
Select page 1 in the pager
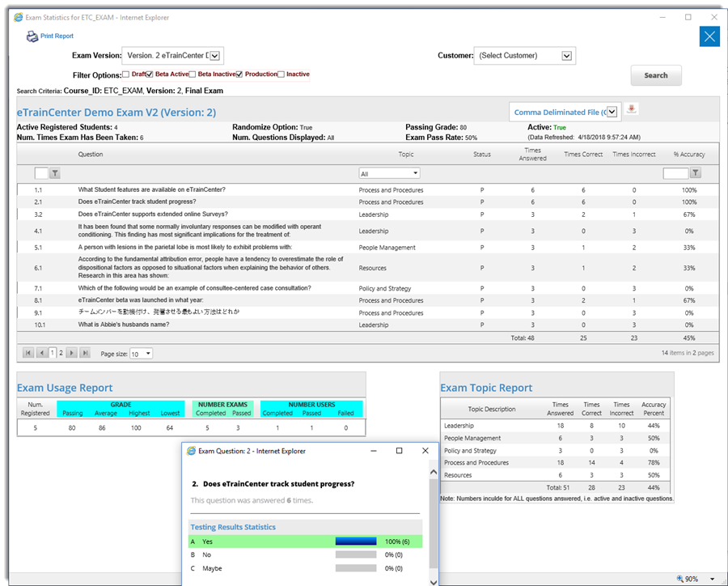[52, 353]
